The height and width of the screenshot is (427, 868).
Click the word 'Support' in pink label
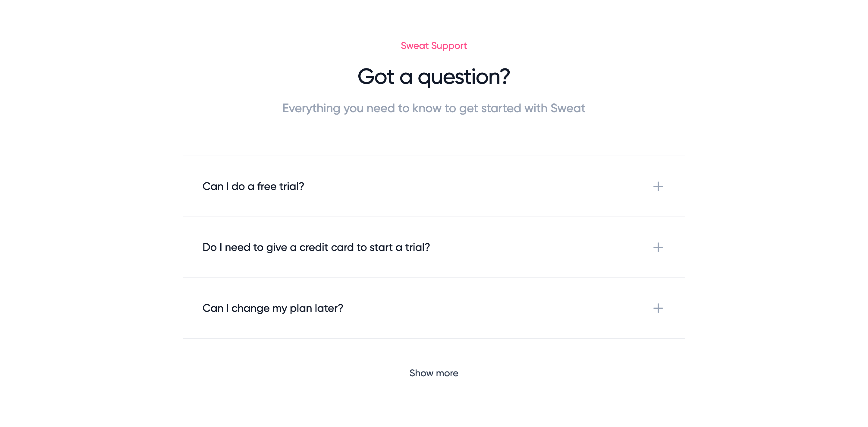pyautogui.click(x=449, y=46)
